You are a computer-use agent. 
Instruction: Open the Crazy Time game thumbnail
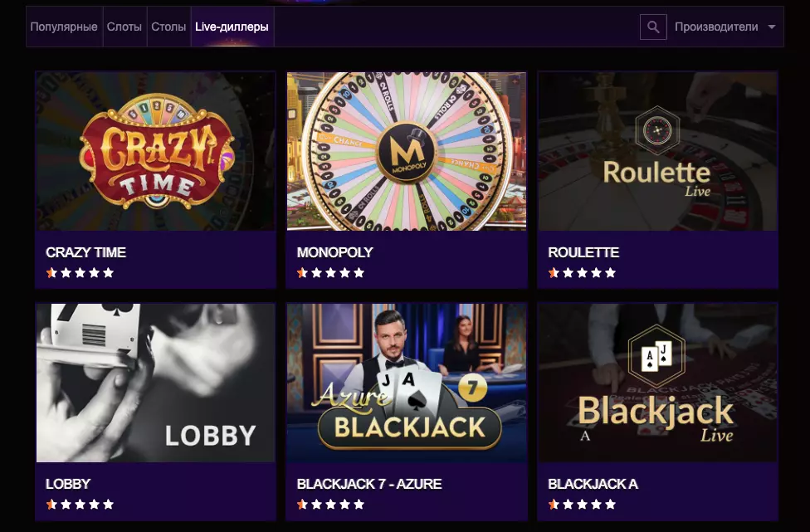(155, 151)
